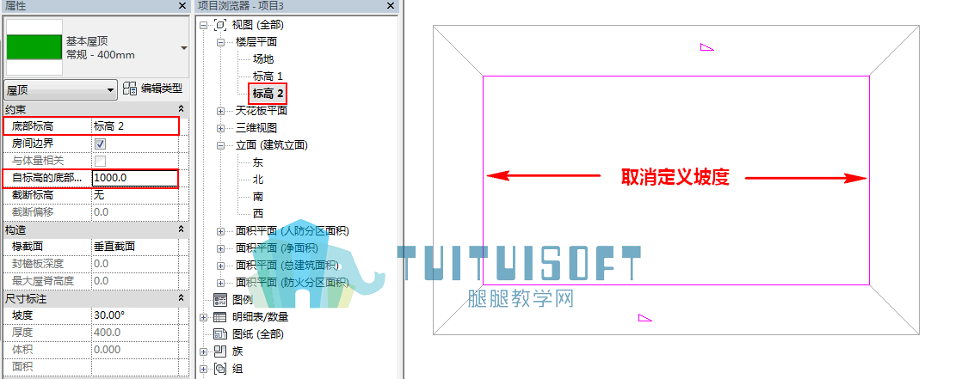Click the 视图 (全部) views icon
This screenshot has height=379, width=980.
(220, 25)
